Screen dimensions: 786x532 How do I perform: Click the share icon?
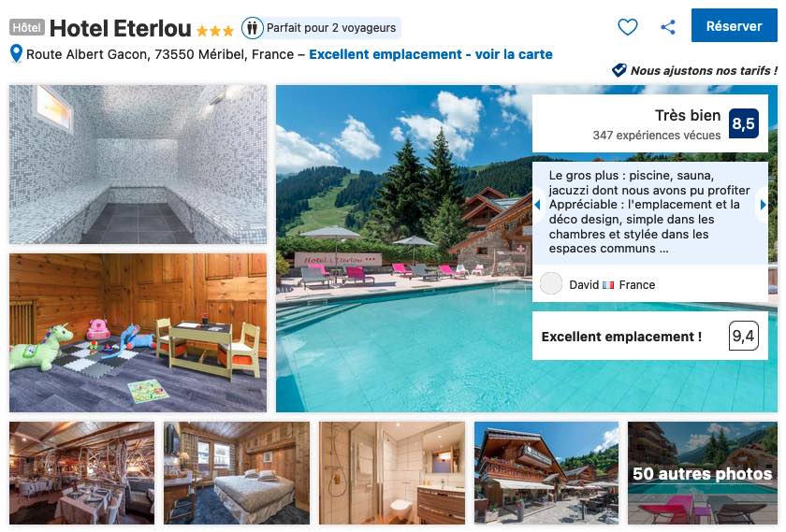pos(668,26)
